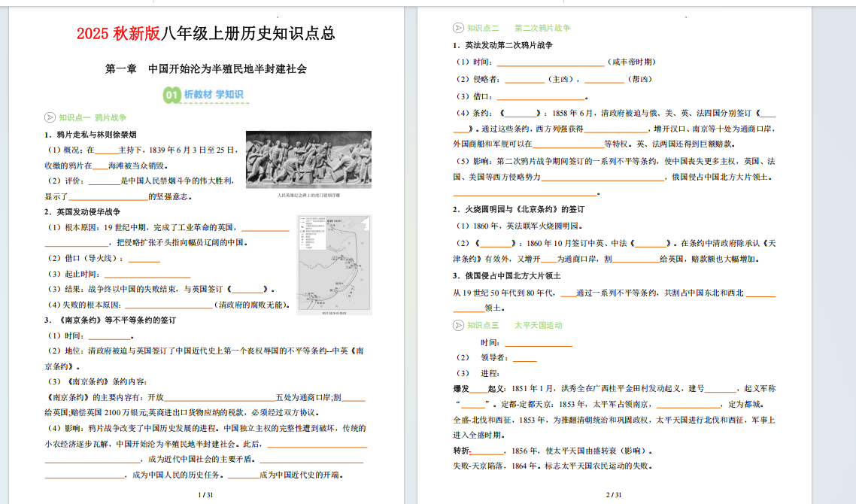Click heading 3. 俄国侵占中国北方大片领土
The width and height of the screenshot is (856, 504).
point(507,276)
